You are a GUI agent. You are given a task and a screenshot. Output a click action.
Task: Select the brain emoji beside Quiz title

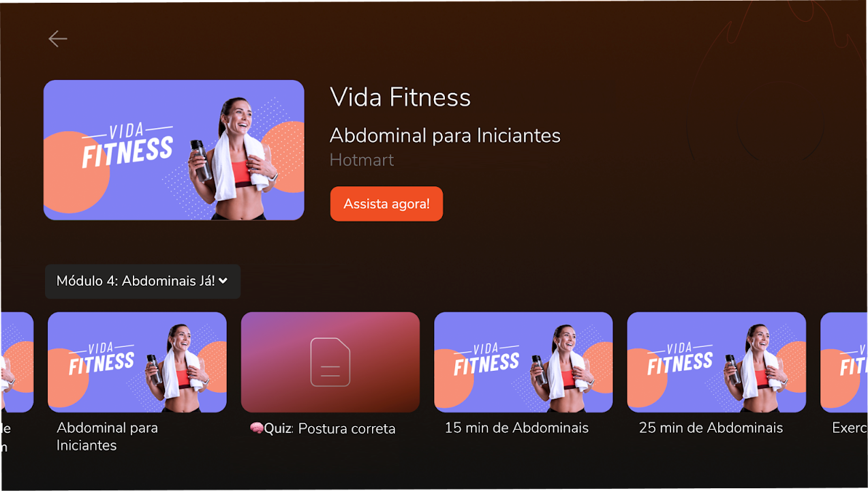(257, 429)
